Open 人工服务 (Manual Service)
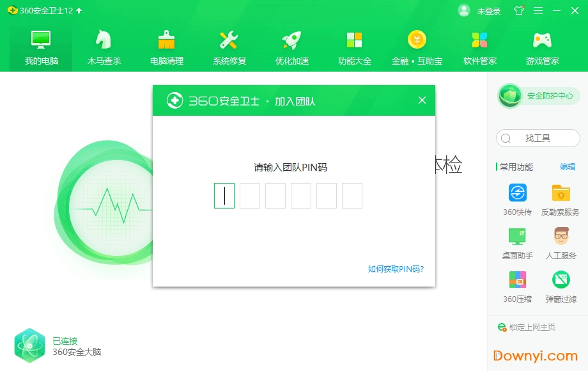588x371 pixels. pyautogui.click(x=560, y=243)
